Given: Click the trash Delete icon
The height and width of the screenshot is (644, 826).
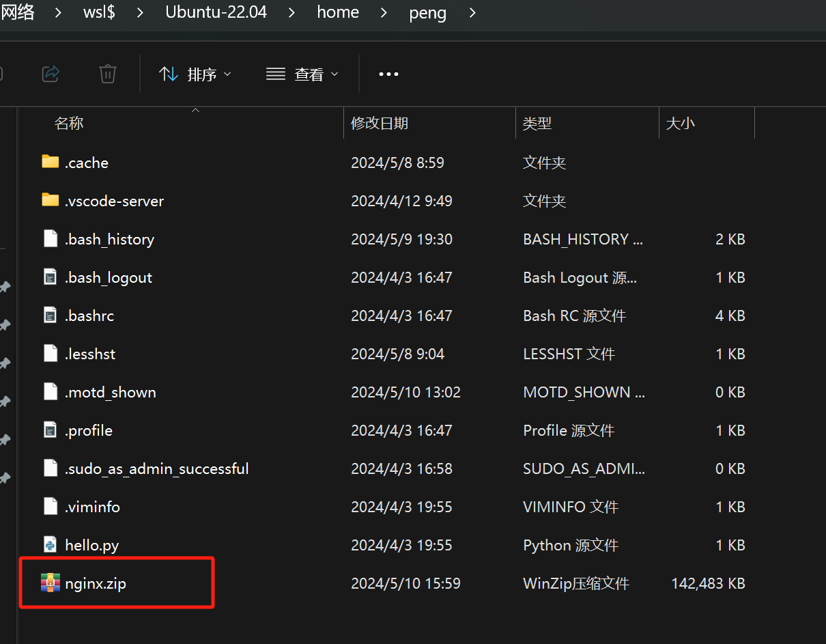Looking at the screenshot, I should click(107, 74).
